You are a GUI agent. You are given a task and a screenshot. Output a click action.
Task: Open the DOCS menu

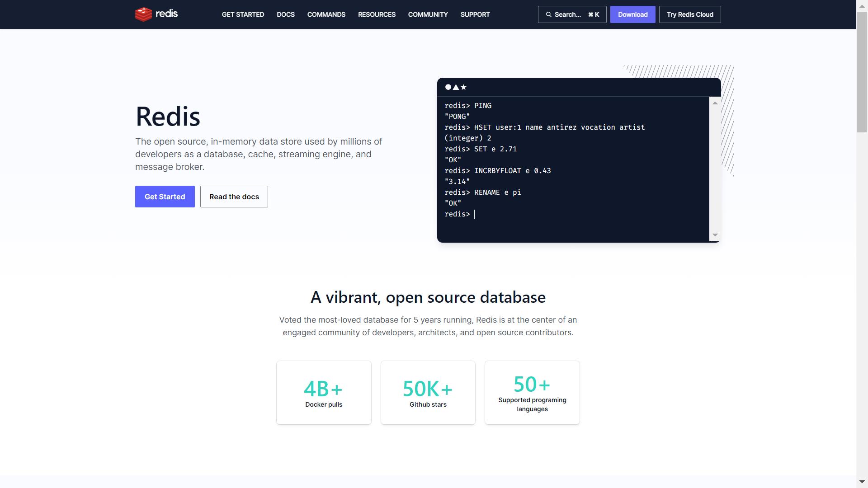click(x=286, y=14)
